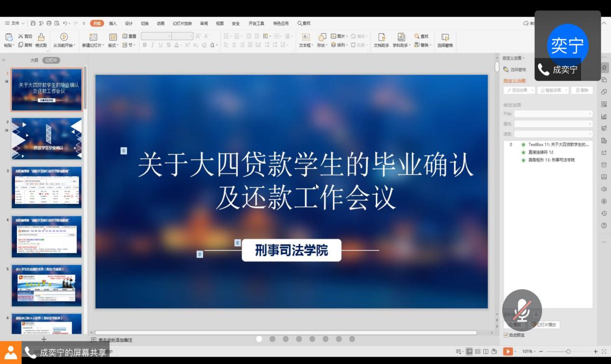Open the 101% zoom level dropdown
The width and height of the screenshot is (611, 364).
[x=529, y=351]
